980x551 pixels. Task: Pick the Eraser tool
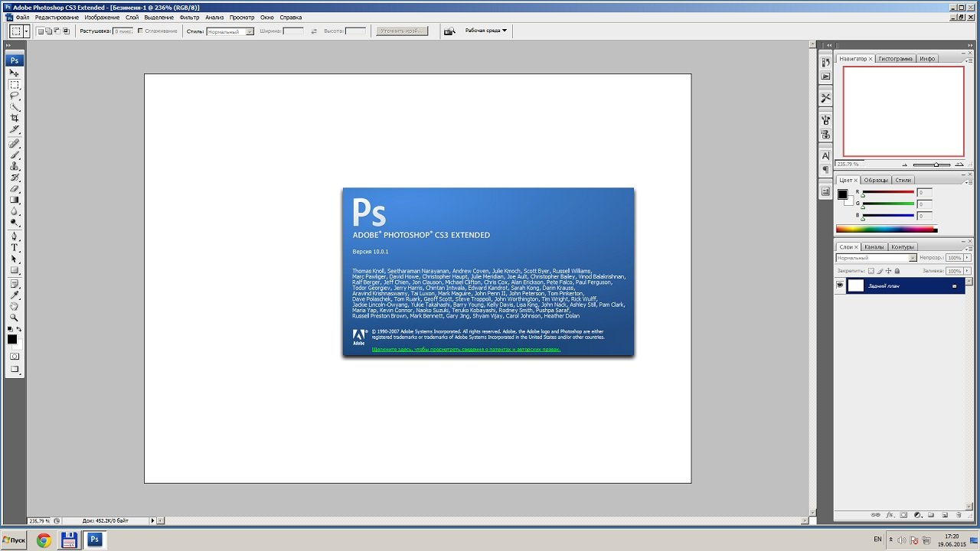tap(15, 188)
